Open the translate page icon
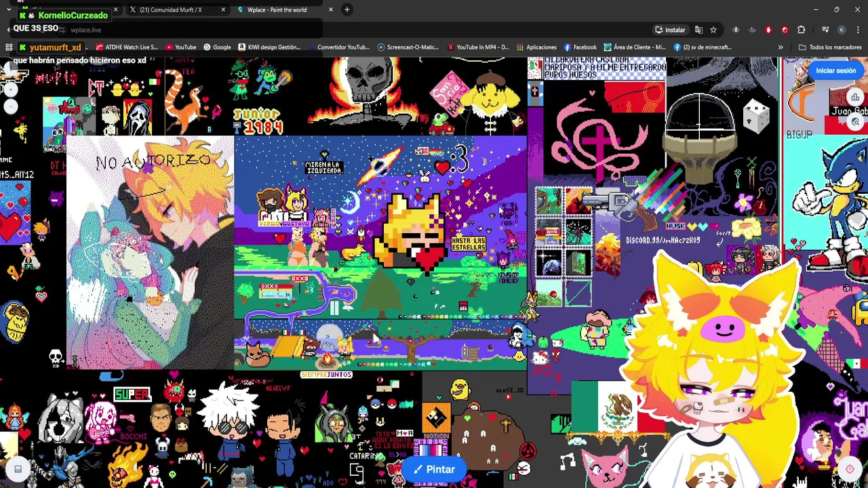Viewport: 868px width, 488px height. tap(698, 30)
